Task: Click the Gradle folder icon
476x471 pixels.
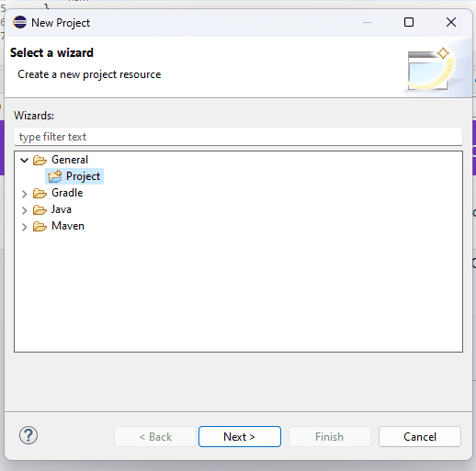Action: point(40,193)
